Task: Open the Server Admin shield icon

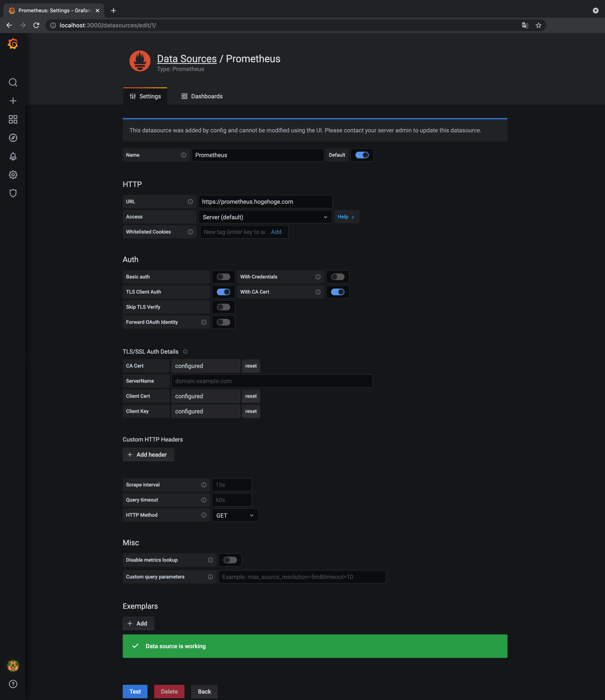Action: coord(13,193)
